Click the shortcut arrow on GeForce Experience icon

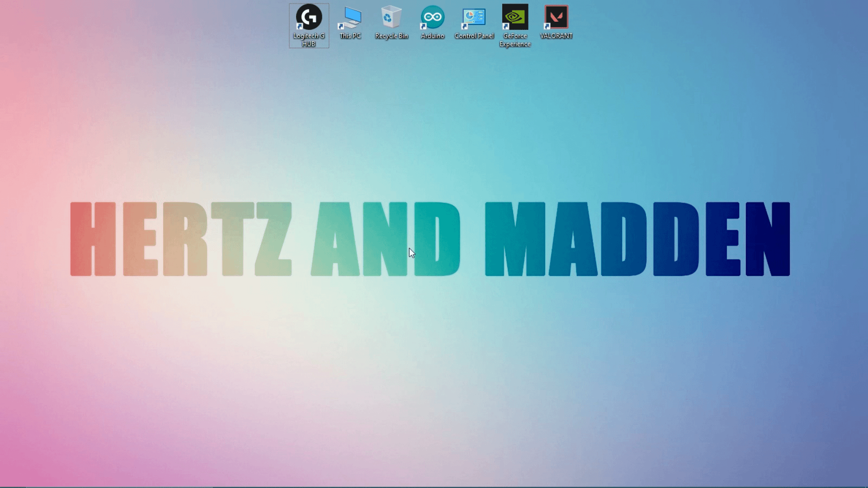pos(506,26)
